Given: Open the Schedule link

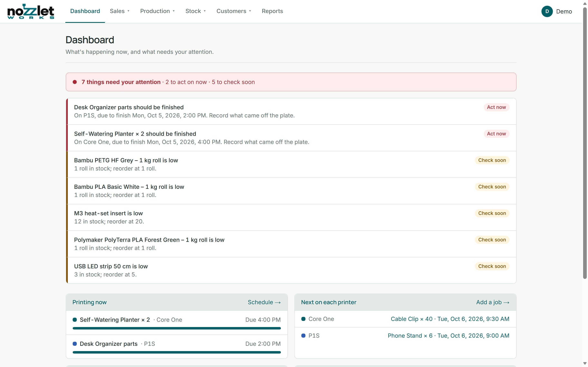Looking at the screenshot, I should tap(264, 302).
